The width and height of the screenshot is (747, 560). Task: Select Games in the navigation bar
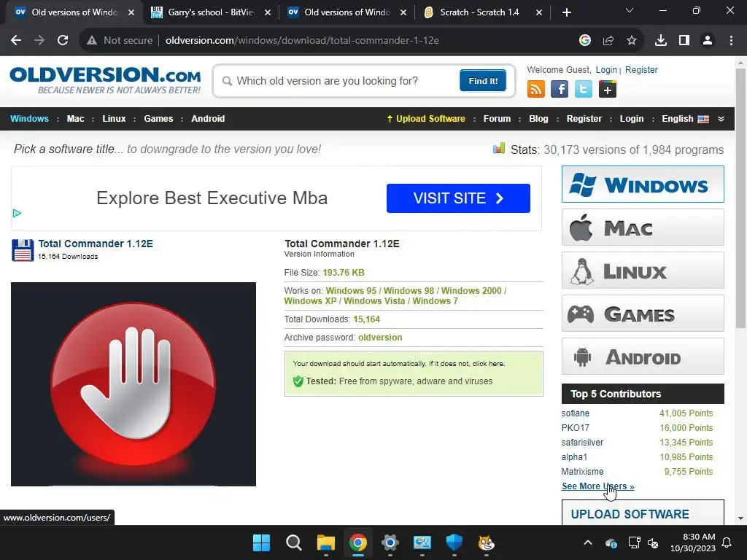[158, 119]
